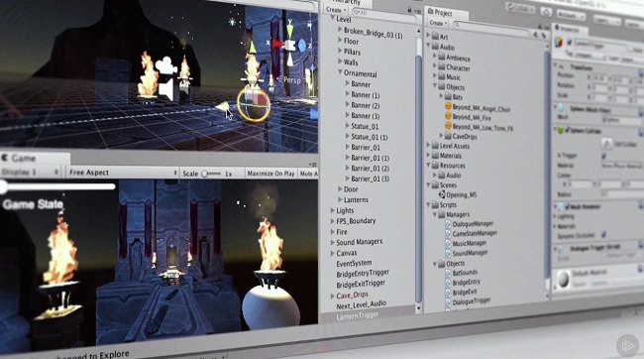Select the GameStateManager script asset
Image resolution: width=644 pixels, height=359 pixels.
[471, 233]
